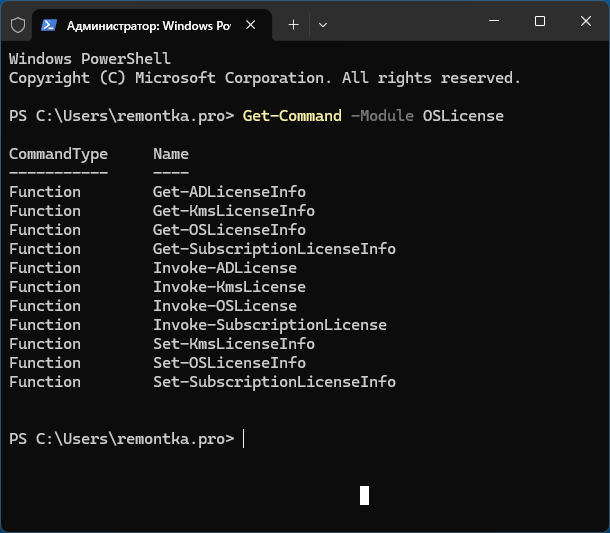Screen dimensions: 610x533
Task: Click the Name column header
Action: pyautogui.click(x=171, y=154)
